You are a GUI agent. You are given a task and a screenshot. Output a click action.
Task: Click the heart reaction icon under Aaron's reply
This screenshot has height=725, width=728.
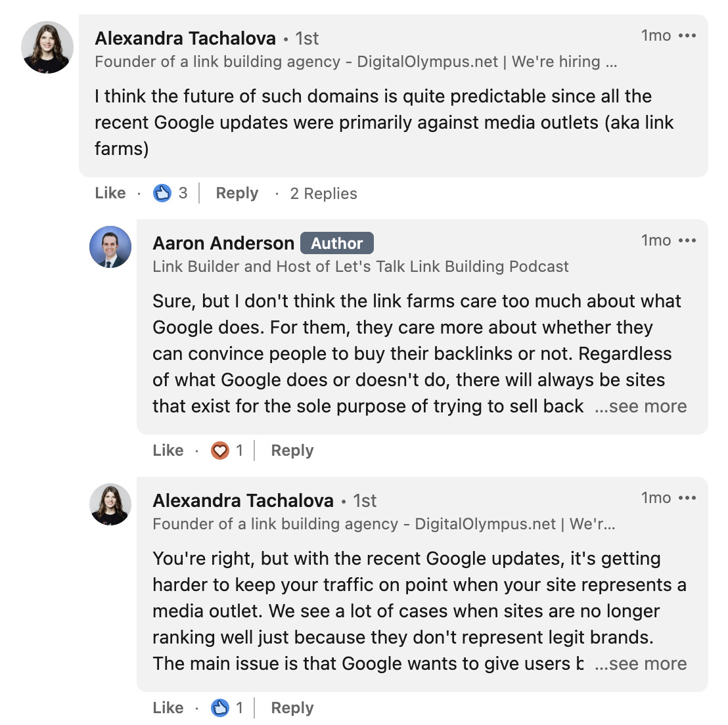coord(219,450)
